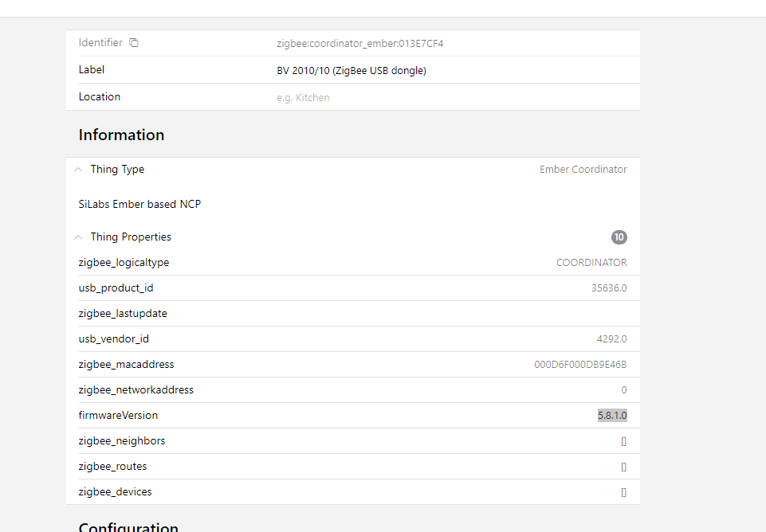Click the Thing Properties count badge 10
The image size is (766, 532).
[x=619, y=237]
